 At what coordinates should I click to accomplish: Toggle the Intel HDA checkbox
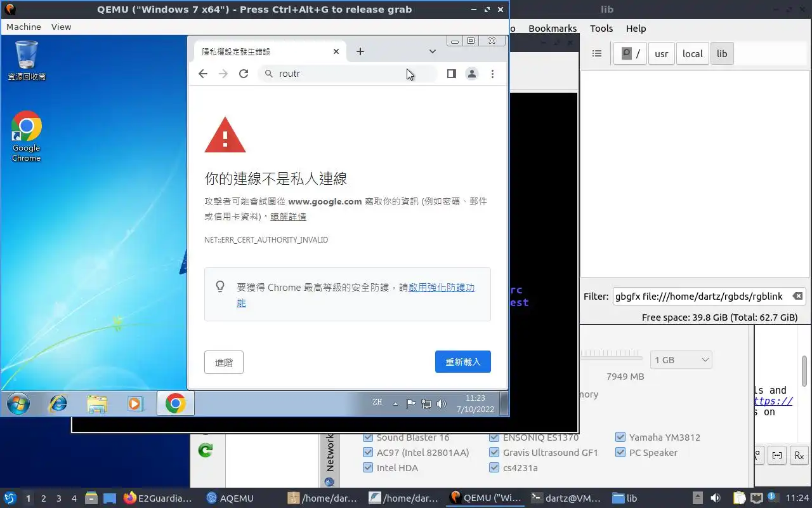tap(368, 468)
